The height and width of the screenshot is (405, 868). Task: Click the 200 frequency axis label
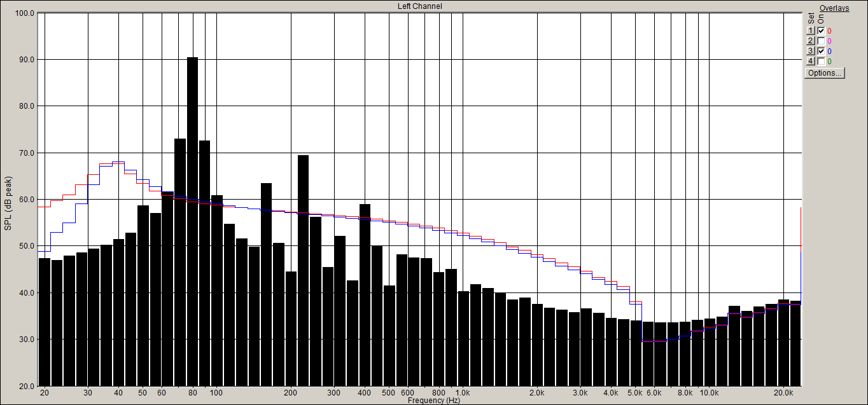291,393
